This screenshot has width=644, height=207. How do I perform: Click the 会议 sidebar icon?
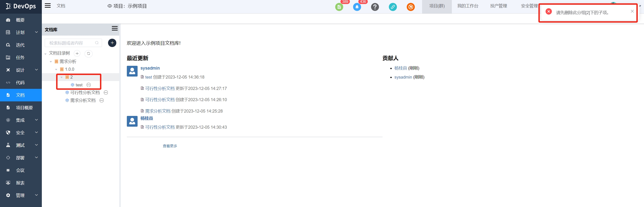pos(8,170)
